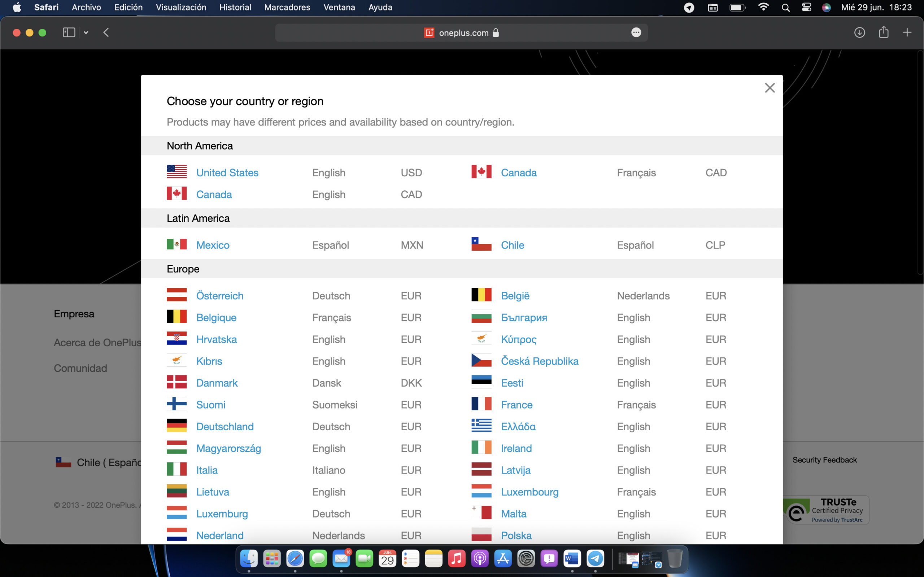Toggle the Safari sidebar icon

(x=69, y=32)
